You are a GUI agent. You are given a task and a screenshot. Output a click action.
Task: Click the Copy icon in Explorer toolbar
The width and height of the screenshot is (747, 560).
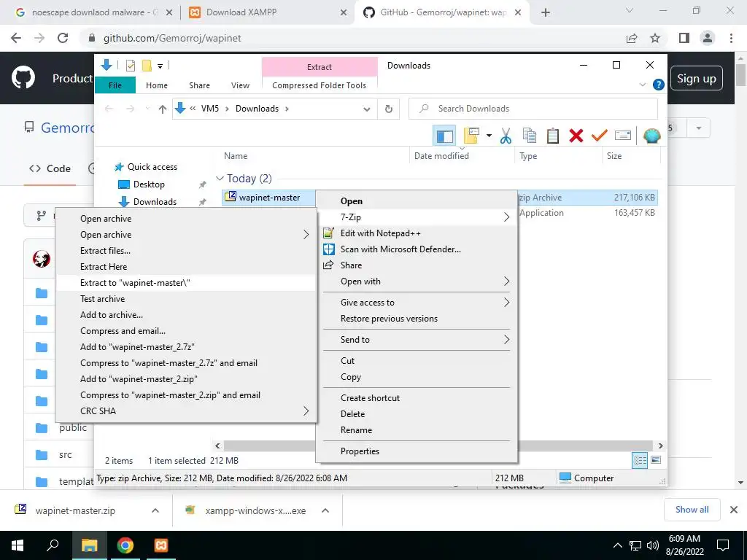[530, 136]
